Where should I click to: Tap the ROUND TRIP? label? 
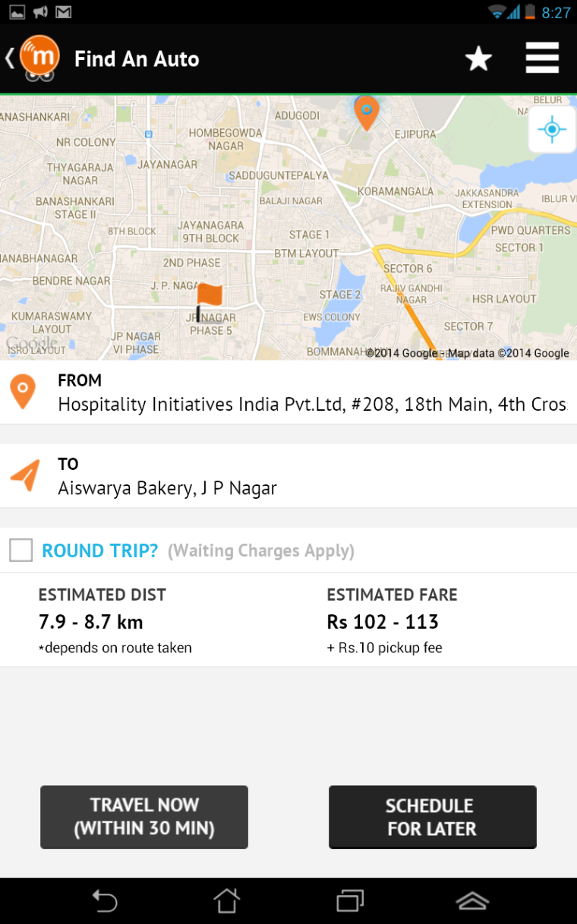100,550
